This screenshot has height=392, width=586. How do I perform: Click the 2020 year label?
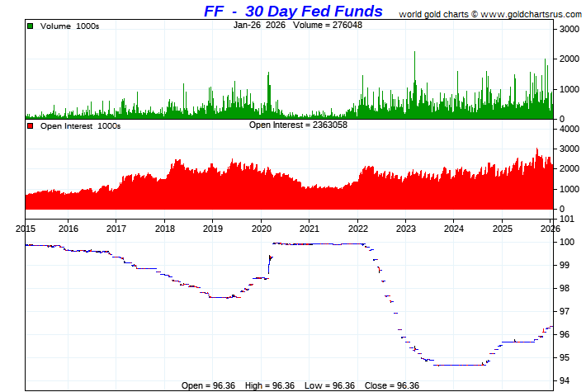point(262,229)
